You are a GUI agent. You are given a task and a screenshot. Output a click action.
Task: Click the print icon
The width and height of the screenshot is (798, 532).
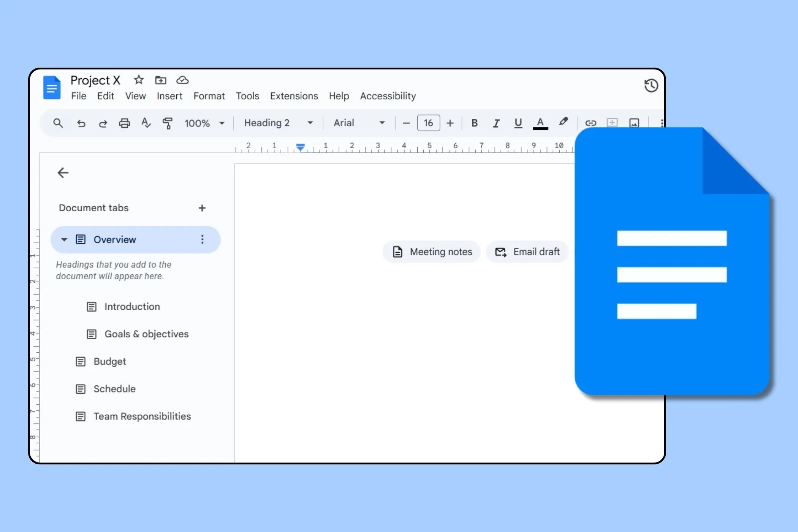click(x=124, y=123)
